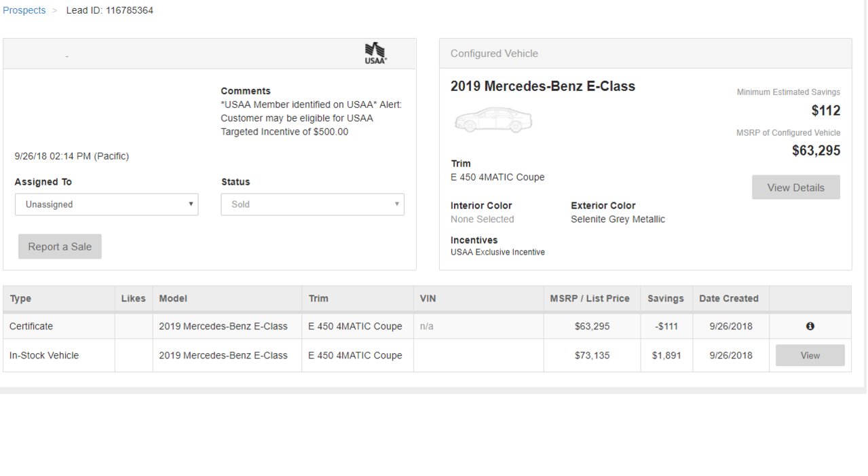Open the Assigned To dropdown

pyautogui.click(x=107, y=204)
